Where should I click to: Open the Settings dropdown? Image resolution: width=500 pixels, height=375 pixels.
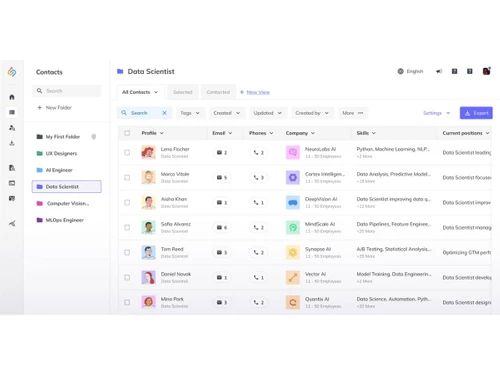[437, 113]
